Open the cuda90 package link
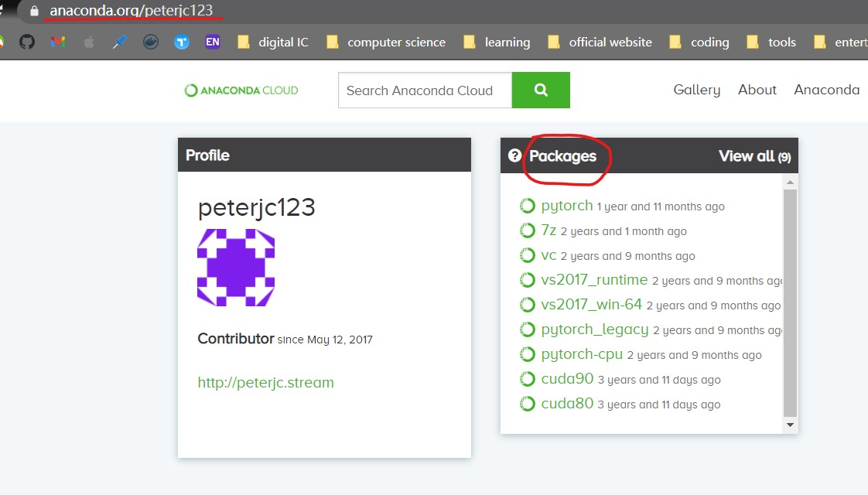Viewport: 868px width, 495px height. [567, 379]
